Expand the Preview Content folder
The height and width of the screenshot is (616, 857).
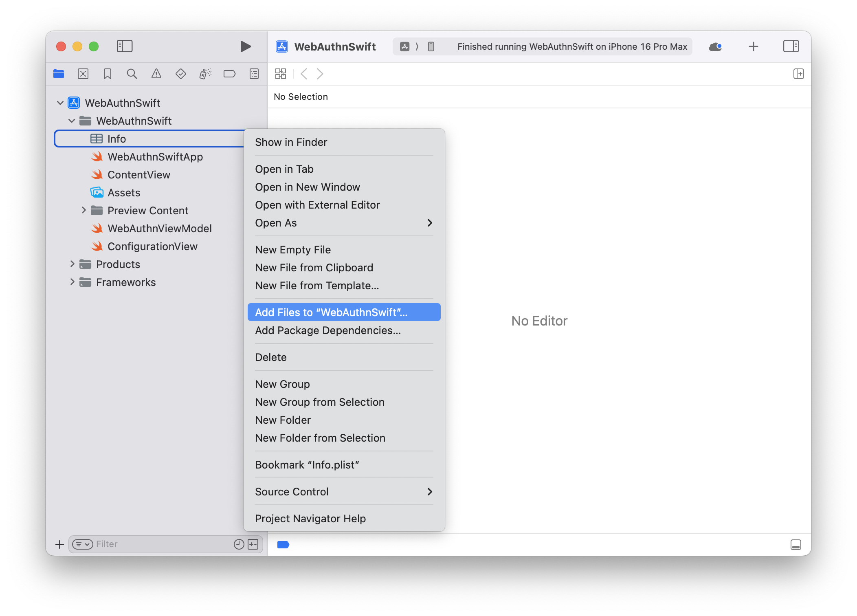click(84, 210)
